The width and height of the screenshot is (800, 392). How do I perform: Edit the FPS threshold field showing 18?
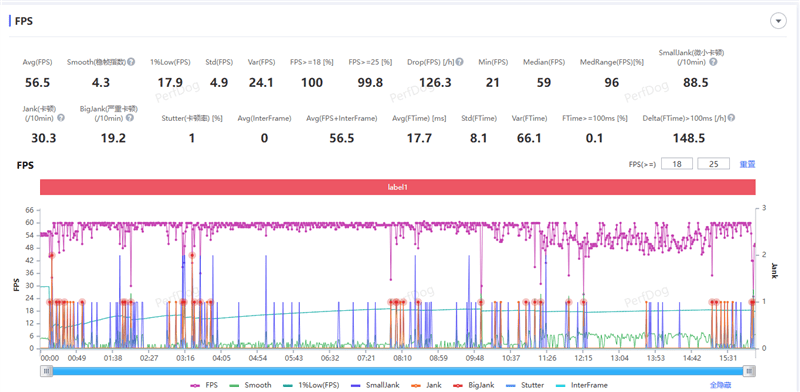click(677, 164)
